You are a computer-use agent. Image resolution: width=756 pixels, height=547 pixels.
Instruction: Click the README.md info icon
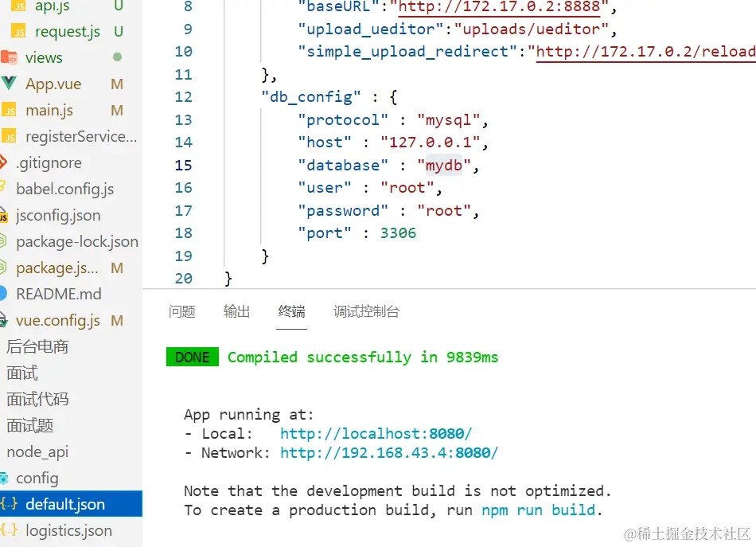click(3, 294)
